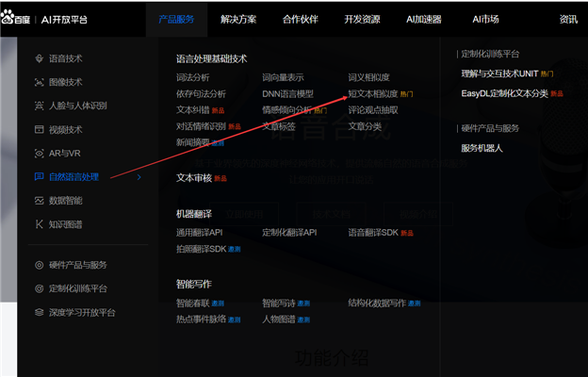Image resolution: width=588 pixels, height=377 pixels.
Task: Click the AI开放平台 title text
Action: [x=64, y=20]
